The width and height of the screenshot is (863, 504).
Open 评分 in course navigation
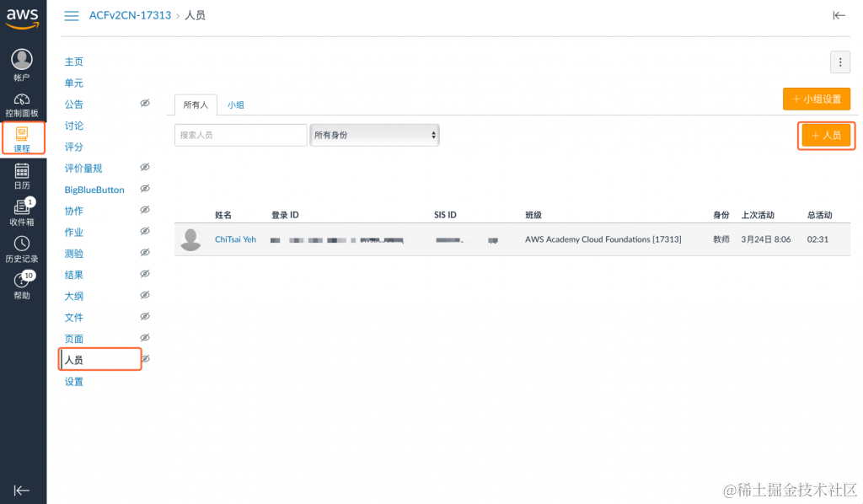tap(74, 147)
